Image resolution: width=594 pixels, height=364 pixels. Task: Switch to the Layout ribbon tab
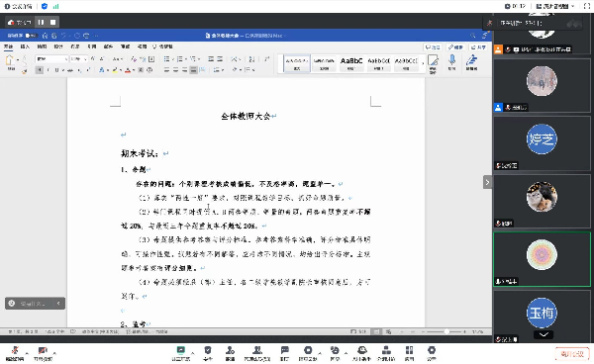pyautogui.click(x=75, y=46)
